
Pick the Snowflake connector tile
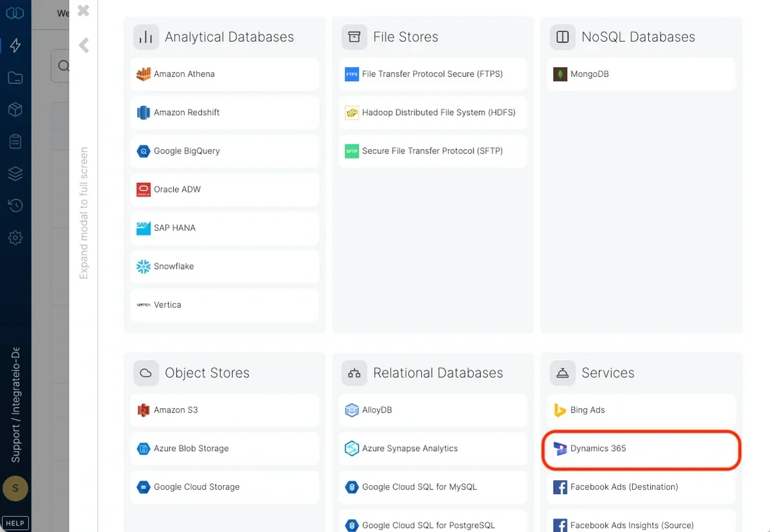click(224, 266)
